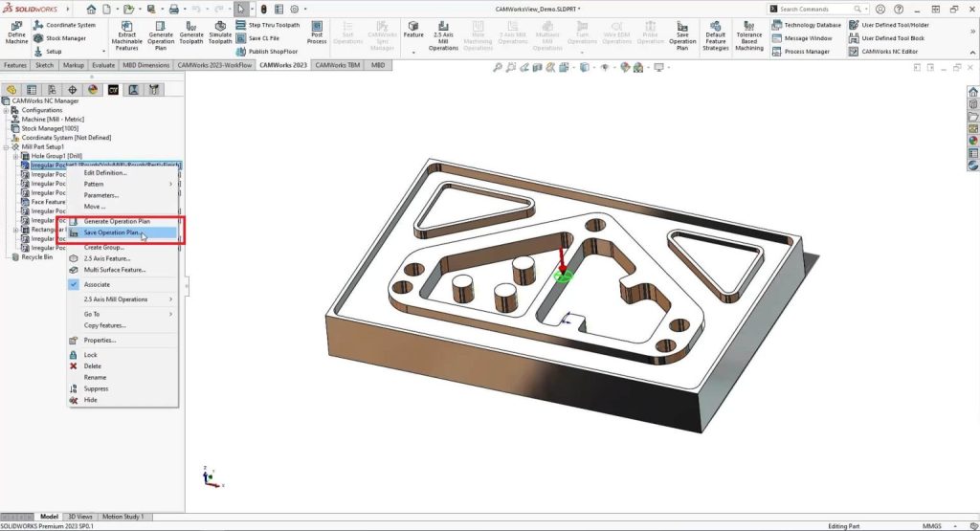Click inside the Search Commands field

click(815, 9)
